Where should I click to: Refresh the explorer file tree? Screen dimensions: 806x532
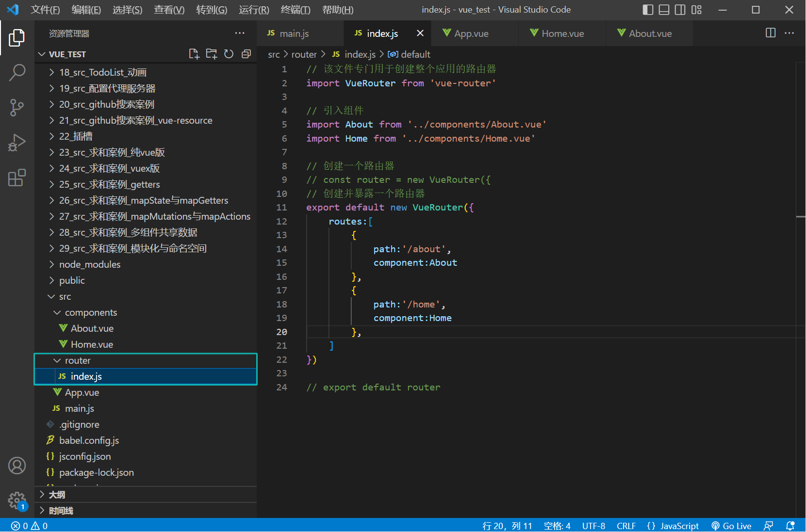pyautogui.click(x=229, y=54)
